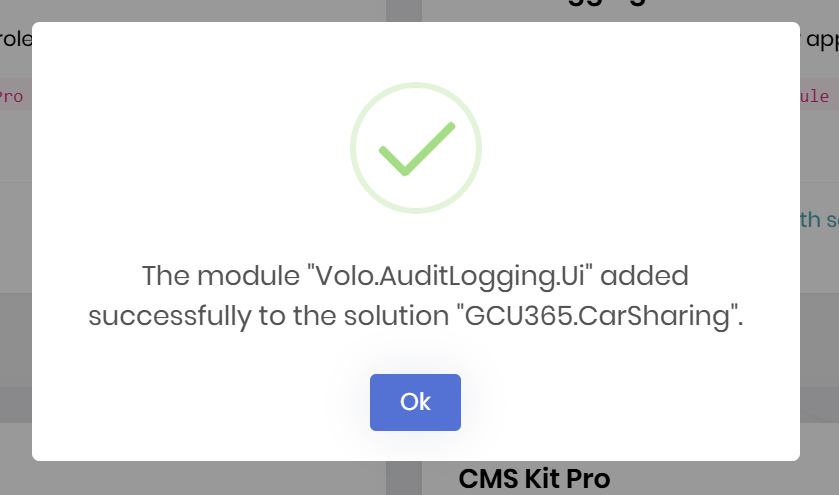Click the dark divider gap left of CMS Kit Pro
The image size is (839, 495).
pos(404,478)
